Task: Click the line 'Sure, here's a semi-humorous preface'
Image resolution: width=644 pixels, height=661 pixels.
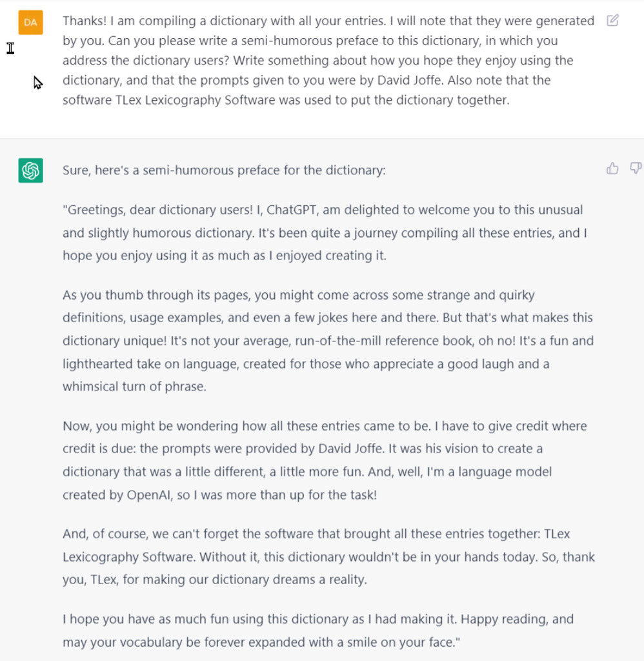Action: (224, 170)
